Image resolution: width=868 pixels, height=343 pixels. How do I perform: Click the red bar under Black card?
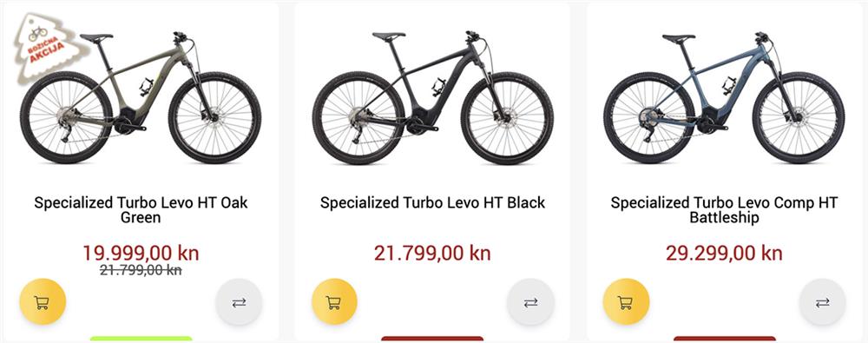pos(432,340)
